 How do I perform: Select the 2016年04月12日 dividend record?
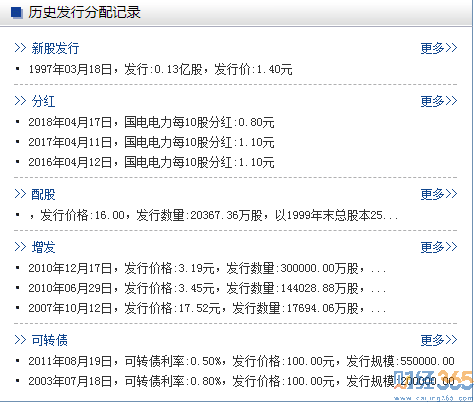[151, 162]
